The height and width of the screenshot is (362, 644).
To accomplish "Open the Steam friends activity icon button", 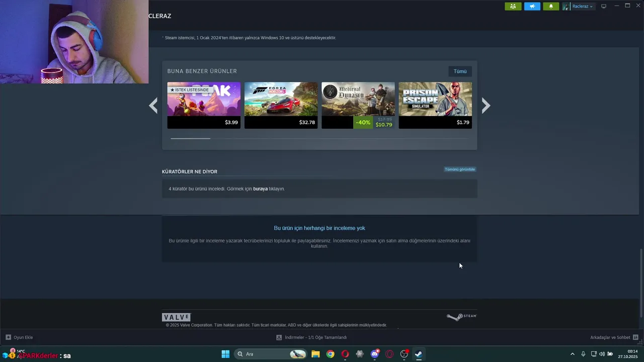I will pyautogui.click(x=513, y=7).
